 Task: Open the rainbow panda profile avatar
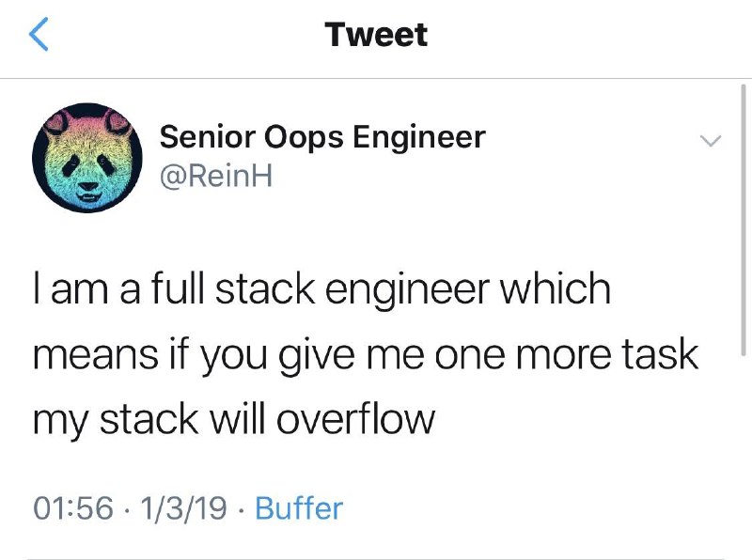tap(87, 158)
